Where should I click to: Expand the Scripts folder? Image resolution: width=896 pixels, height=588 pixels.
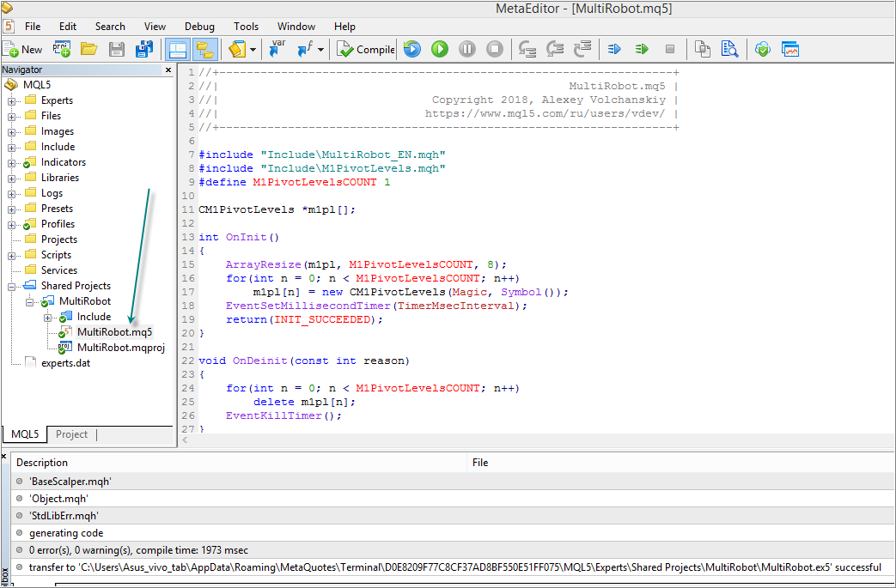pos(11,256)
